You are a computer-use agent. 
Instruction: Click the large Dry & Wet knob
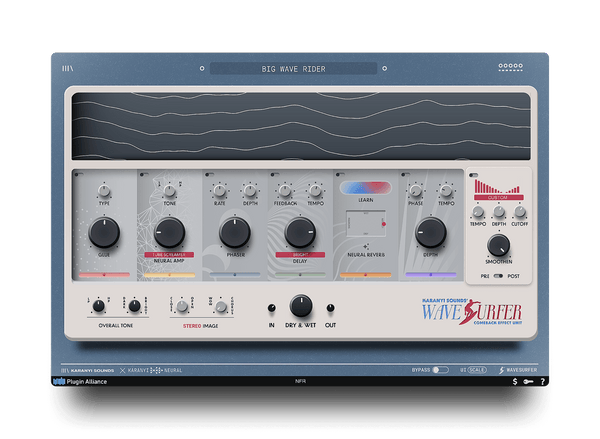(300, 306)
